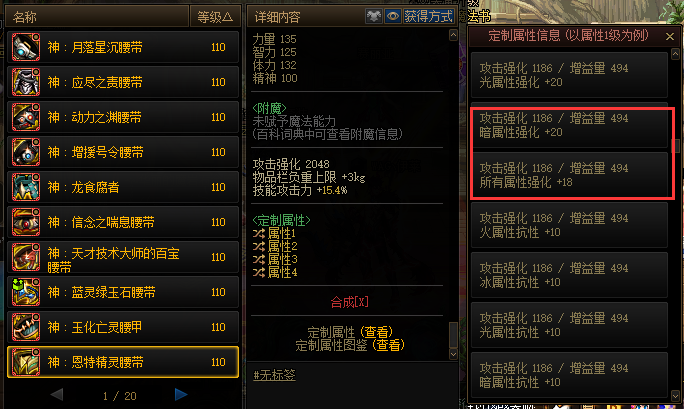Click the 龙食腐者 item icon
684x409 pixels.
tap(26, 187)
